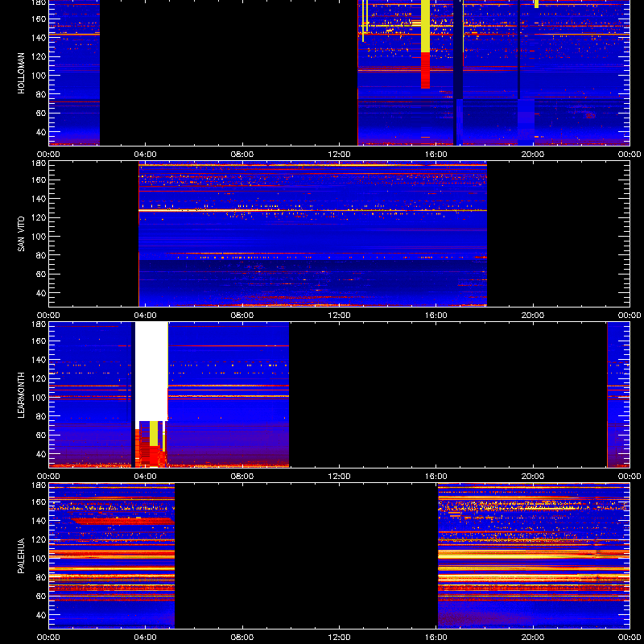
Task: Select the 40 frequency label on Holloman axis
Action: click(x=41, y=132)
